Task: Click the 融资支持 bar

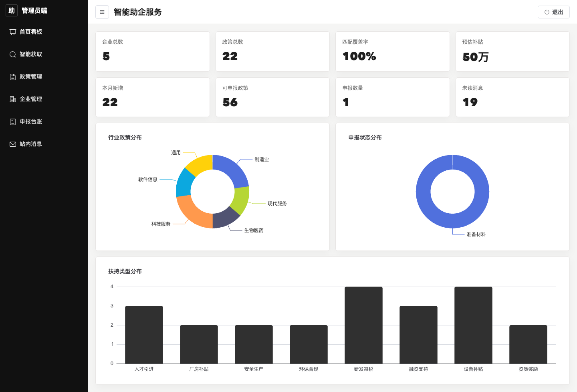Action: (x=418, y=335)
